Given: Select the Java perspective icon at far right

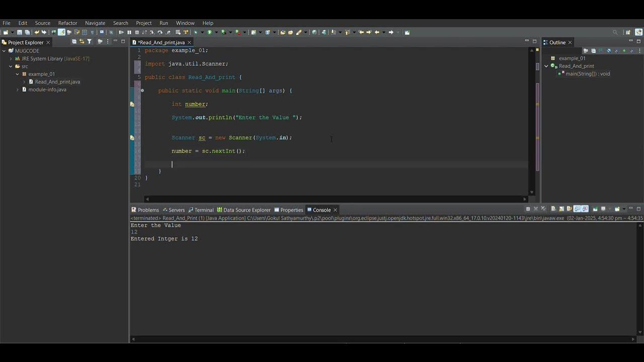Looking at the screenshot, I should [638, 32].
